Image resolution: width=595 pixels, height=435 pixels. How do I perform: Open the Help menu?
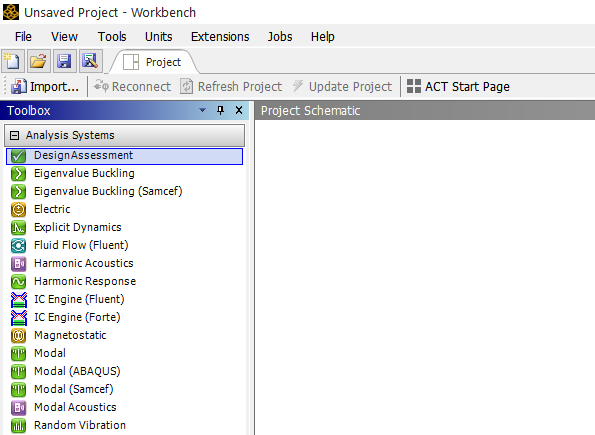pos(323,36)
